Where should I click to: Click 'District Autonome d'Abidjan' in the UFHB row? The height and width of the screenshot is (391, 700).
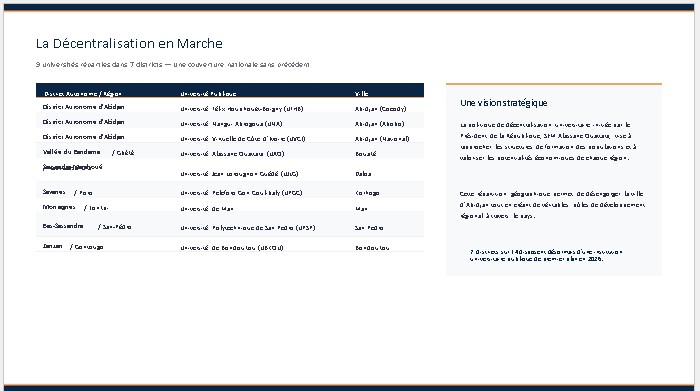[x=83, y=107]
